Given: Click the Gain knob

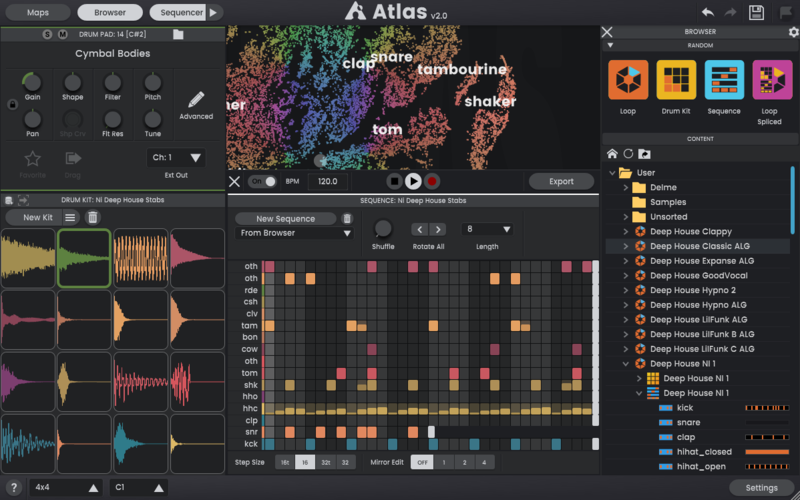Looking at the screenshot, I should point(33,82).
